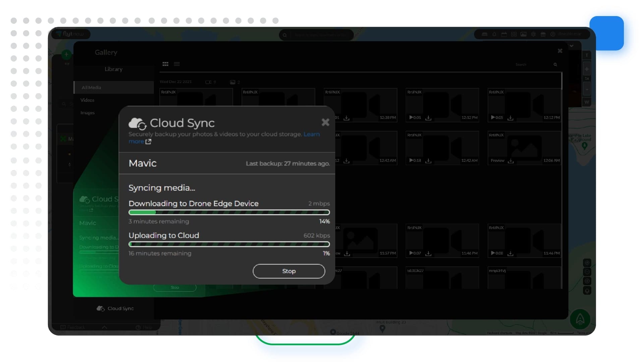The image size is (644, 362).
Task: Open the gallery image icon in top toolbar
Action: (523, 34)
